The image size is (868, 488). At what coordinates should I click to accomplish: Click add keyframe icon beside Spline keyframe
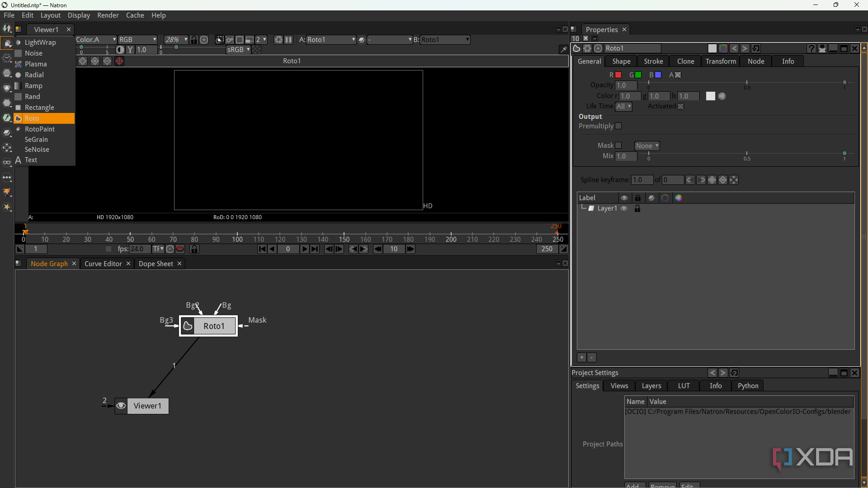[712, 180]
